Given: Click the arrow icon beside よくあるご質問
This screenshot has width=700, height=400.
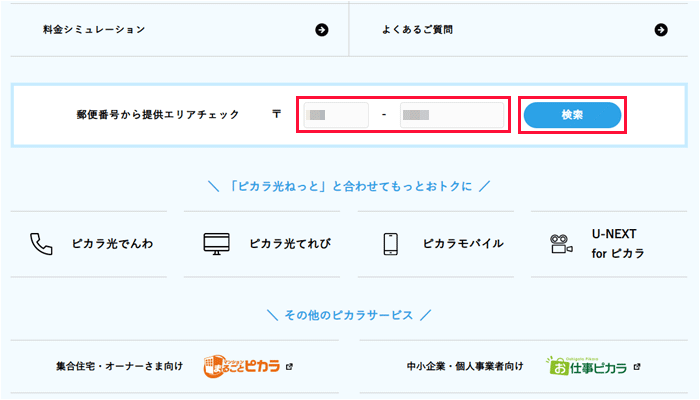Looking at the screenshot, I should tap(661, 30).
